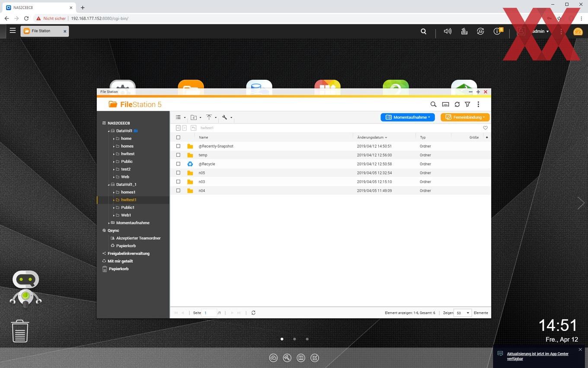This screenshot has width=588, height=368.
Task: Close the File Station taskbar tab
Action: pyautogui.click(x=65, y=31)
